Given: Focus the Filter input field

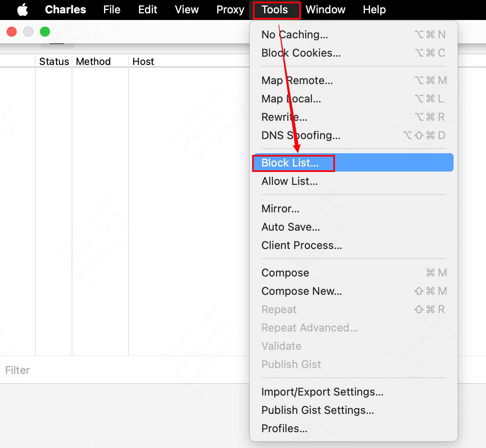Looking at the screenshot, I should pyautogui.click(x=124, y=370).
